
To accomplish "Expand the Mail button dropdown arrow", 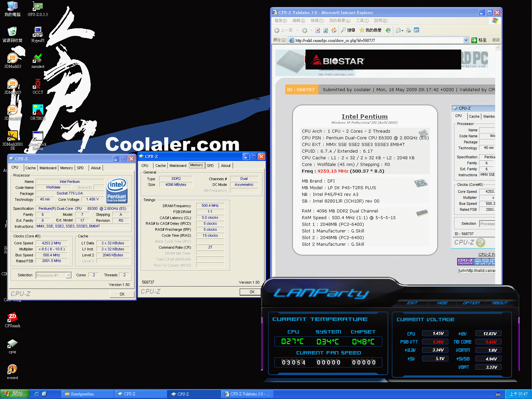I will (x=403, y=31).
